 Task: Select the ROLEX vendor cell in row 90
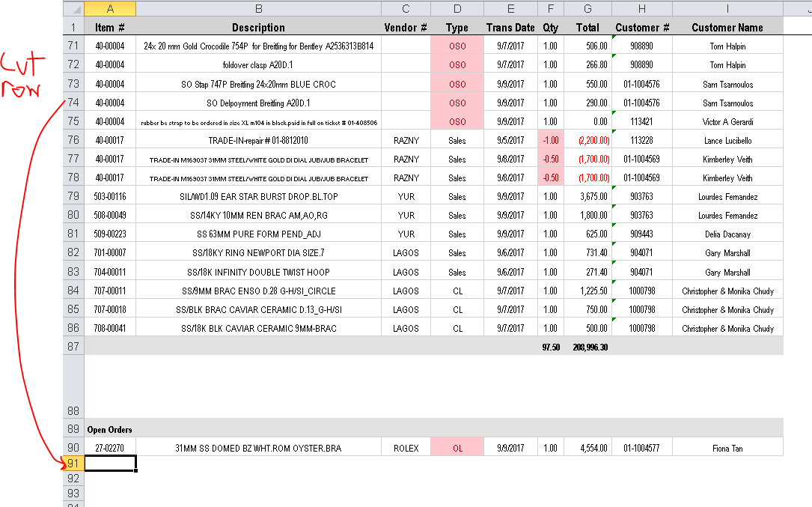[x=406, y=446]
